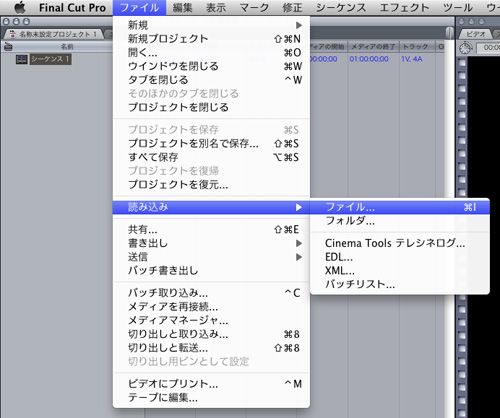The height and width of the screenshot is (418, 500).
Task: Choose プロジェクトを復元... menu item
Action: pyautogui.click(x=211, y=184)
